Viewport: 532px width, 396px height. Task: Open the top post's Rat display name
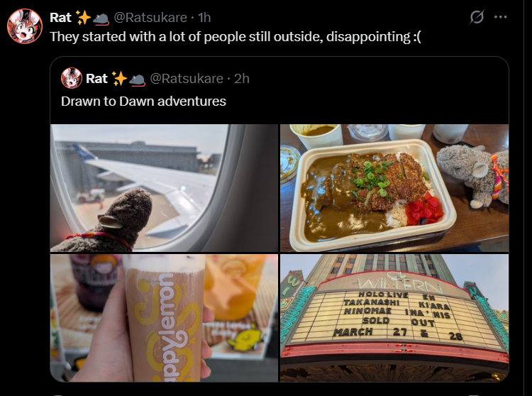click(60, 17)
